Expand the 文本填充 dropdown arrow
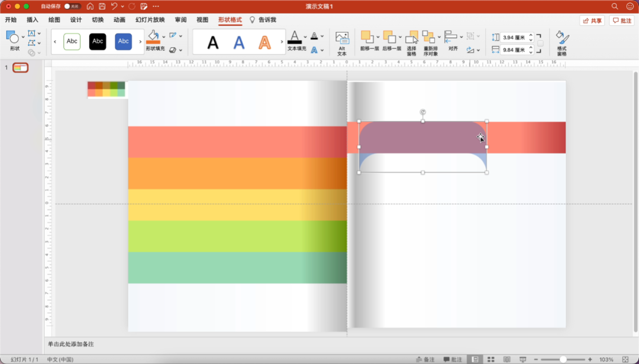The height and width of the screenshot is (364, 639). coord(305,37)
